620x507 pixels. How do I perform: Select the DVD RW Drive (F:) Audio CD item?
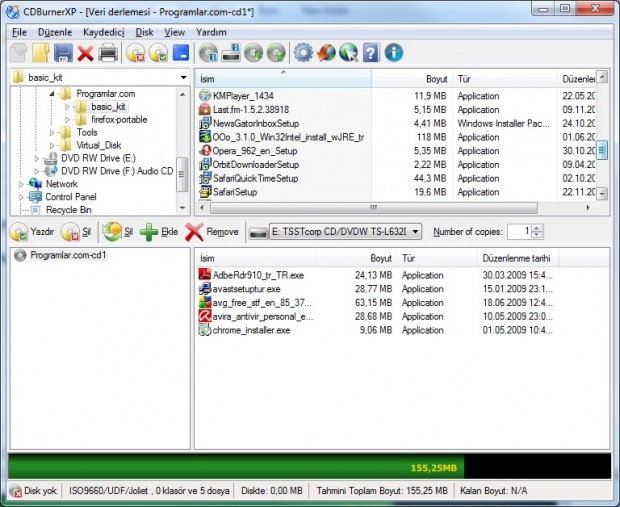(117, 171)
